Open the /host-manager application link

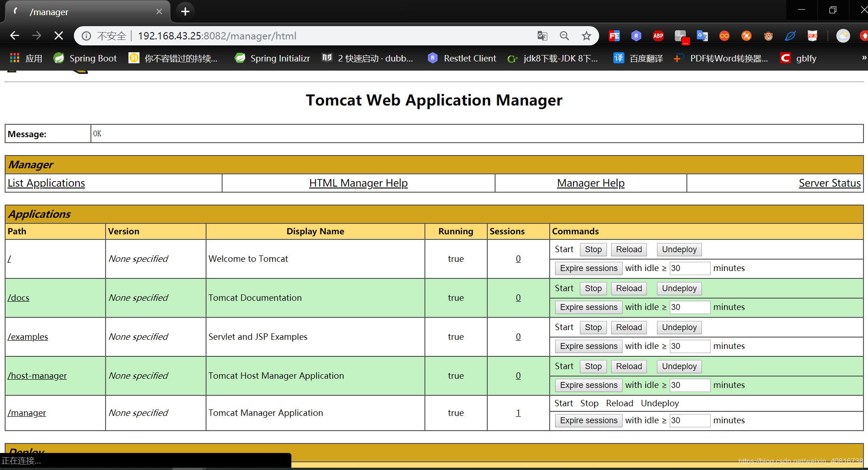(37, 376)
